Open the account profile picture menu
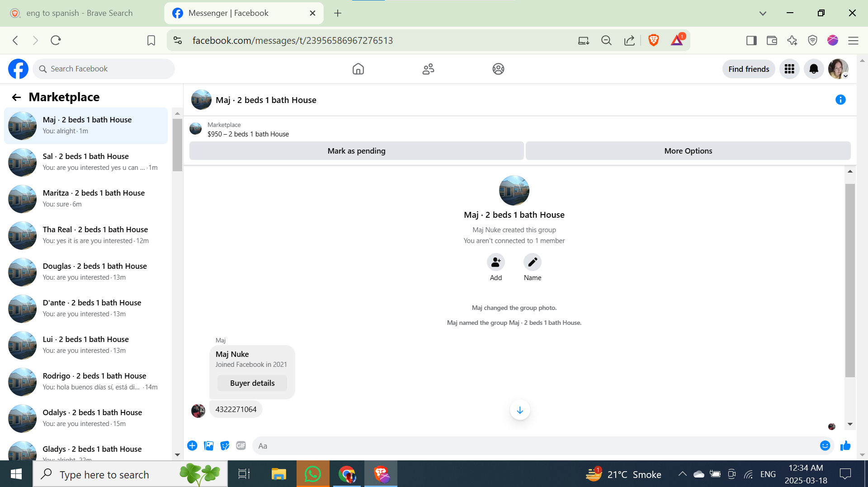This screenshot has height=487, width=868. tap(838, 69)
